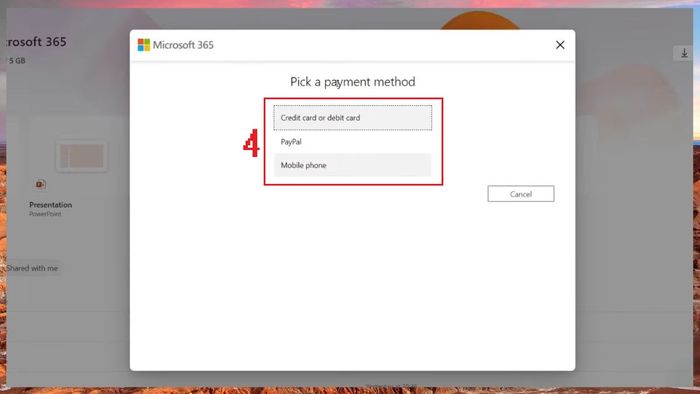Viewport: 700px width, 394px height.
Task: Select 'Shared with me' in background window
Action: coord(32,268)
